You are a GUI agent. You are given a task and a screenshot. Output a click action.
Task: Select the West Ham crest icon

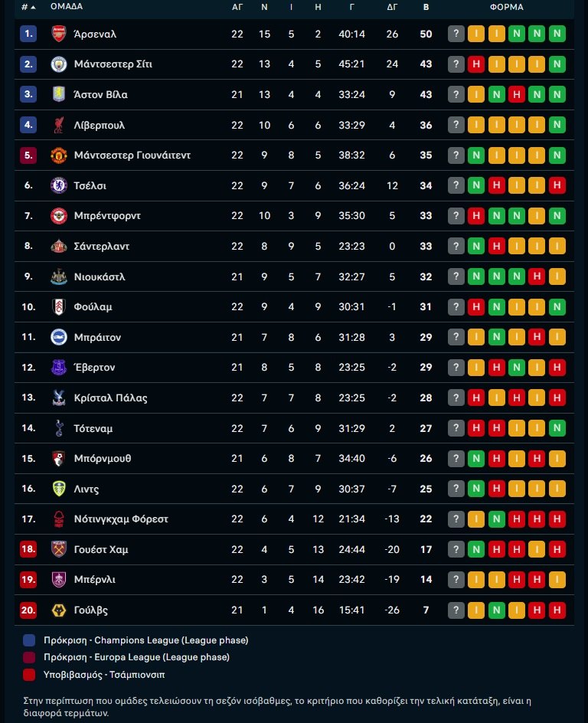[59, 549]
